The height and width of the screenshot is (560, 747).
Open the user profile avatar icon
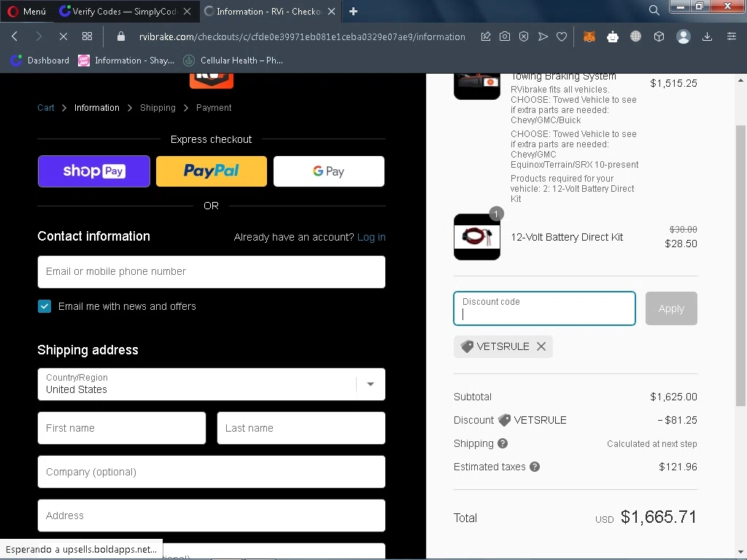pyautogui.click(x=684, y=36)
